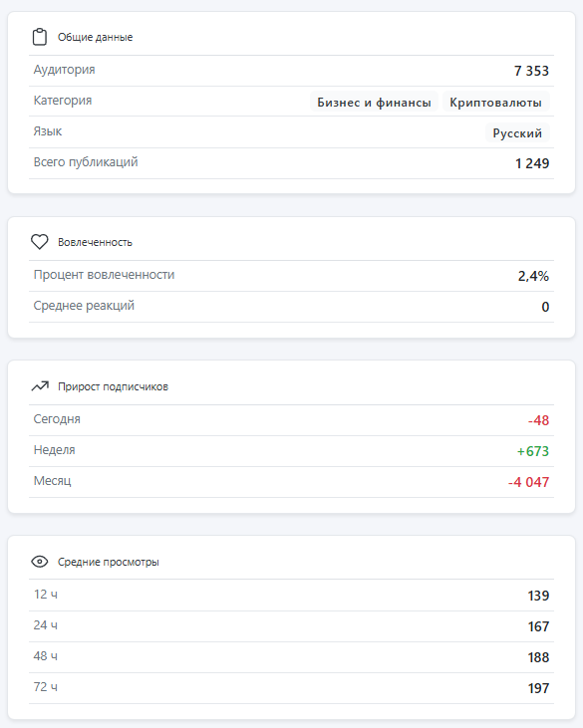Click the Общие данные section heading

pyautogui.click(x=96, y=37)
